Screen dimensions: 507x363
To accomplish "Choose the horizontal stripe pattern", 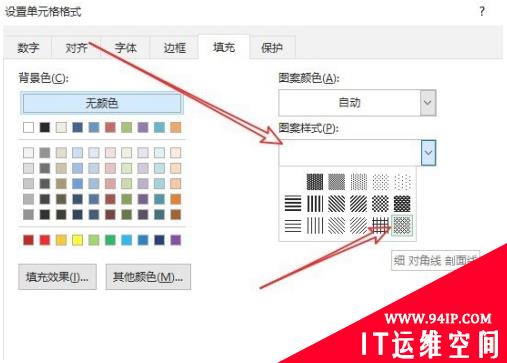I will [293, 203].
